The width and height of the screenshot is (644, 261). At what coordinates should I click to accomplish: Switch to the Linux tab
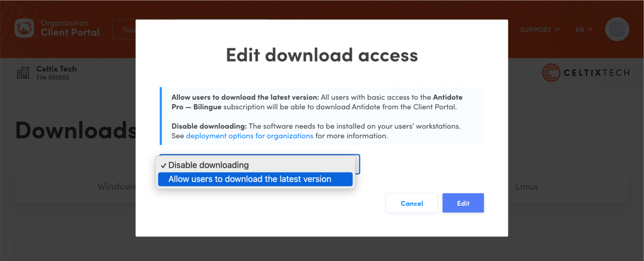click(x=527, y=187)
